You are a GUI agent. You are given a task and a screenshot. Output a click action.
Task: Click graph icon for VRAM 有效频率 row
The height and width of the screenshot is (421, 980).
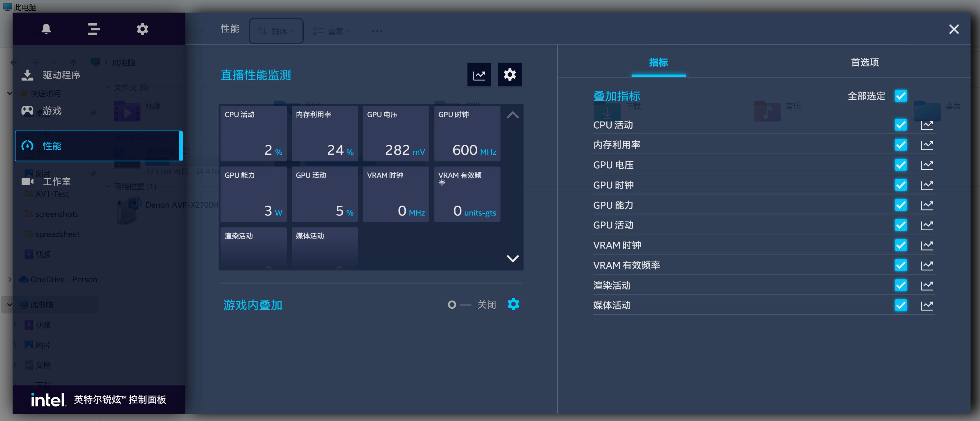click(927, 266)
